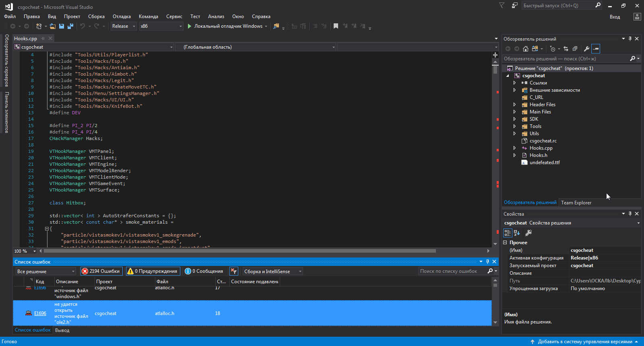Save the current file with the diskette icon
644x346 pixels.
[62, 26]
